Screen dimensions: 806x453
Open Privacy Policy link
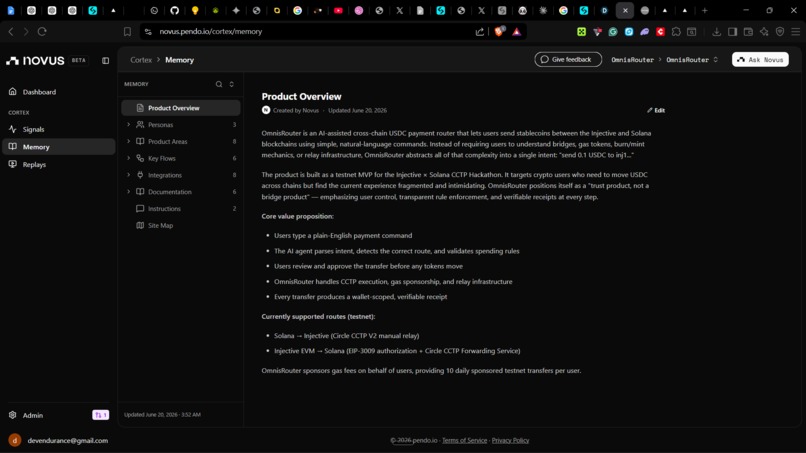tap(510, 441)
